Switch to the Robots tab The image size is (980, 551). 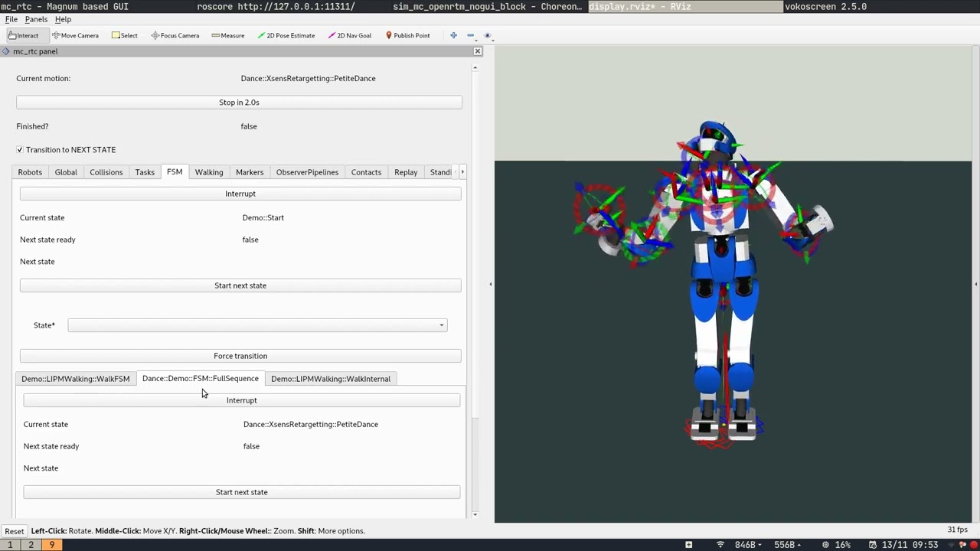(x=30, y=172)
